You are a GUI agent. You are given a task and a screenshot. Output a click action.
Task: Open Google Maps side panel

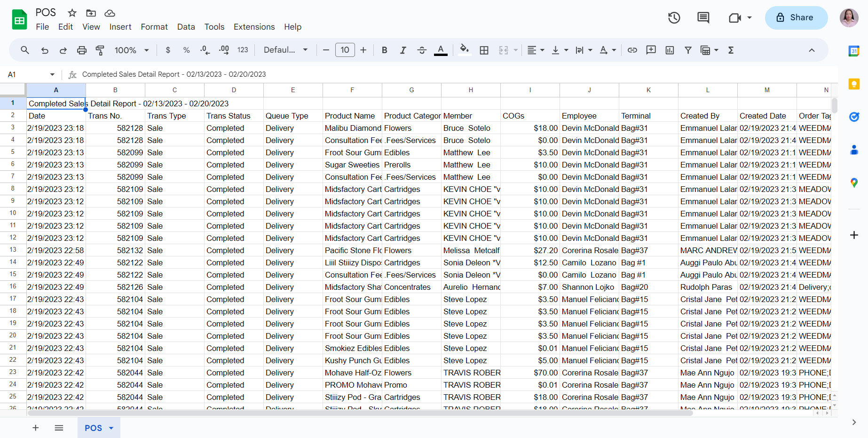pyautogui.click(x=854, y=183)
